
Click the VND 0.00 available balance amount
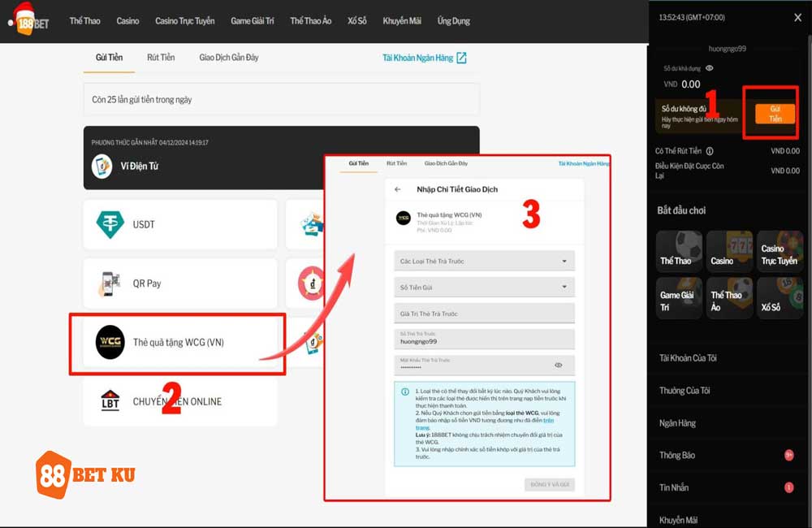682,84
